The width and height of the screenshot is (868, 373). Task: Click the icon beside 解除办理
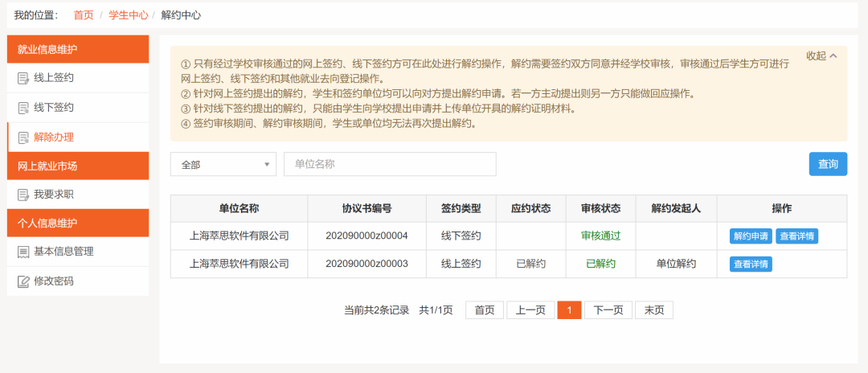(23, 137)
